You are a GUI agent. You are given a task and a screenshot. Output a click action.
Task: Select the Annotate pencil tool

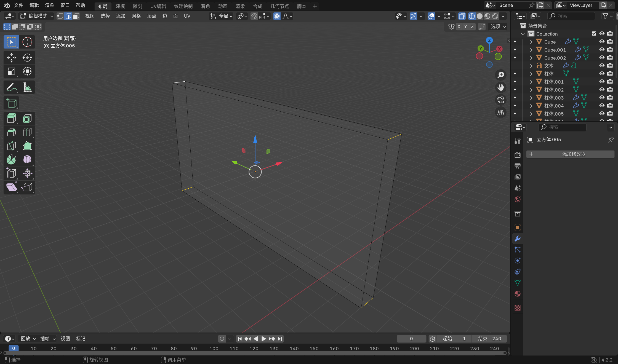11,87
